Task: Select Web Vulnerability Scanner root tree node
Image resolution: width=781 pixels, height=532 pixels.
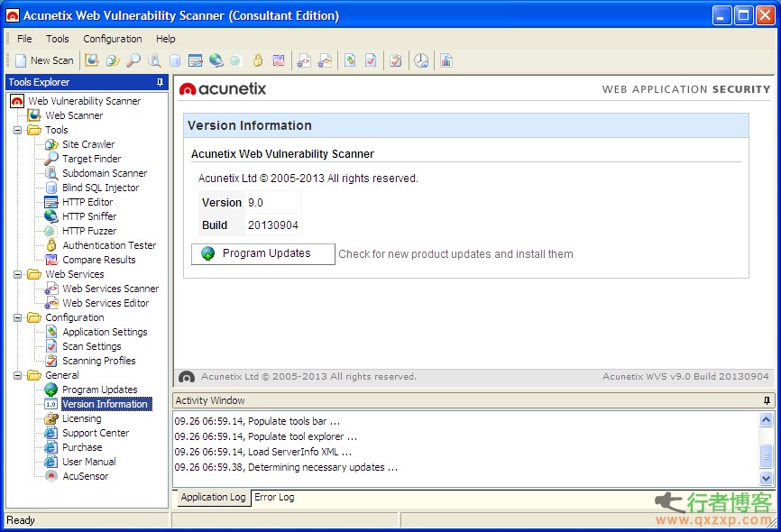Action: (x=85, y=101)
